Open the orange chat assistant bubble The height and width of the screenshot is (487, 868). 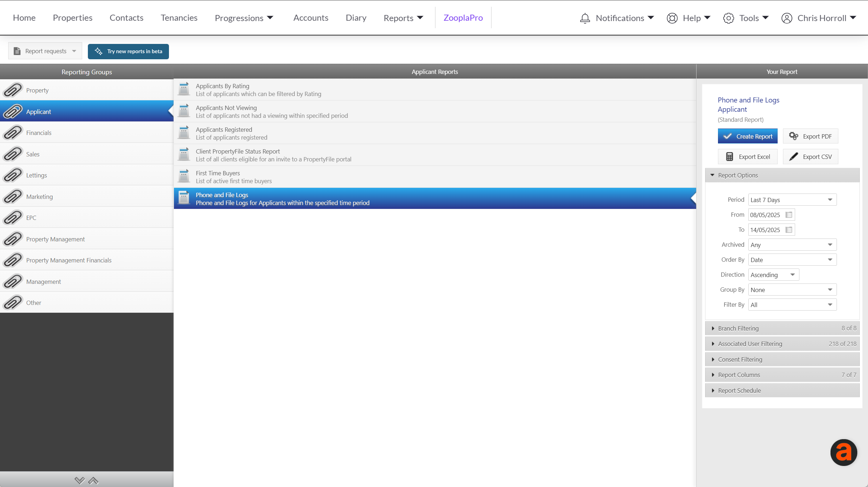point(844,452)
